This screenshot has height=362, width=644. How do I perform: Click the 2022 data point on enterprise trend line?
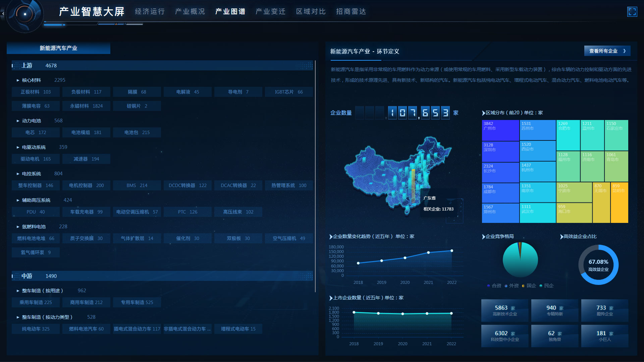pos(452,251)
